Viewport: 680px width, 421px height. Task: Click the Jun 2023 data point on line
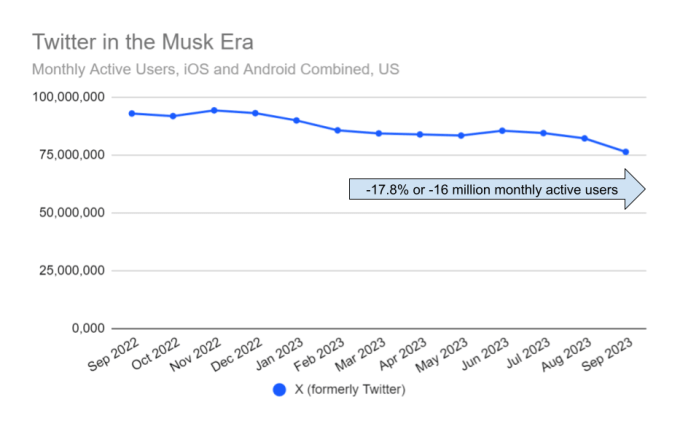click(x=502, y=130)
